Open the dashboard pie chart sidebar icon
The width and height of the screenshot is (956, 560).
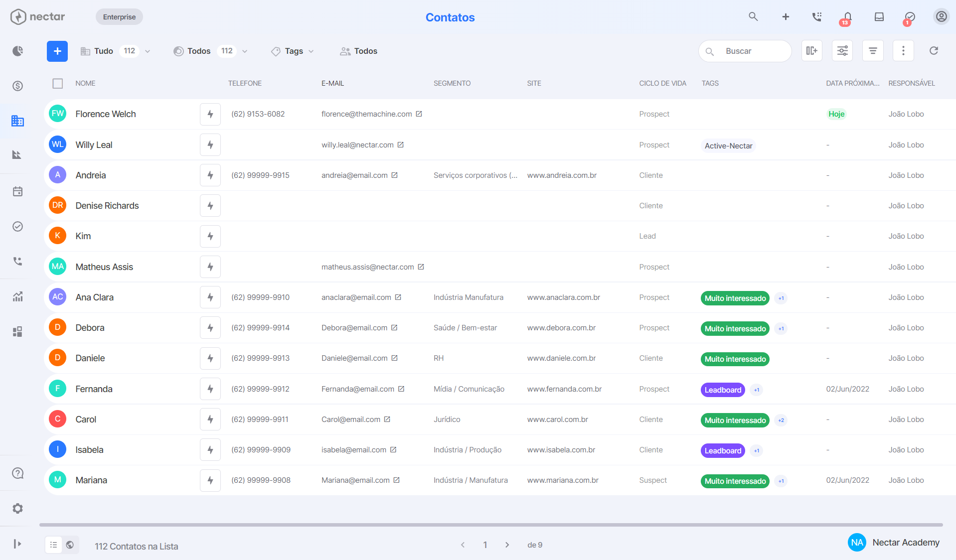click(x=18, y=51)
